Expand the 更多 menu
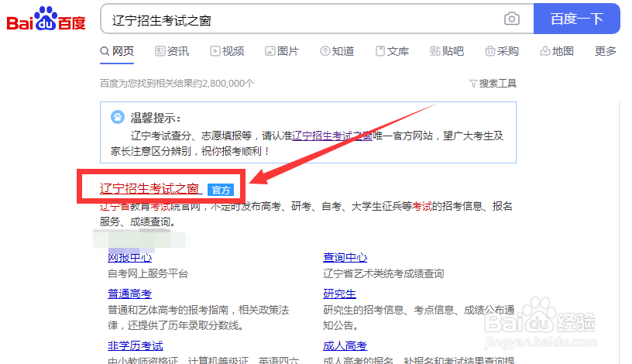632x364 pixels. pos(606,51)
